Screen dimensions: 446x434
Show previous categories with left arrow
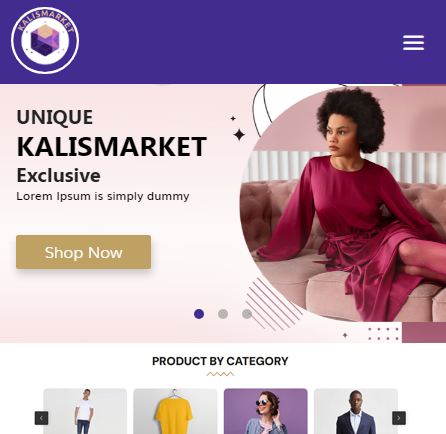pos(42,418)
